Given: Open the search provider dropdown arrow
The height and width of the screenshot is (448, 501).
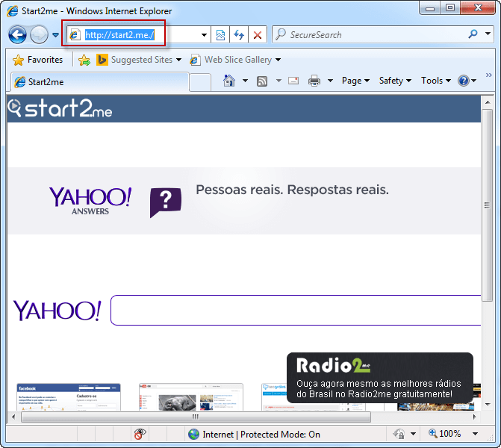Looking at the screenshot, I should click(488, 34).
